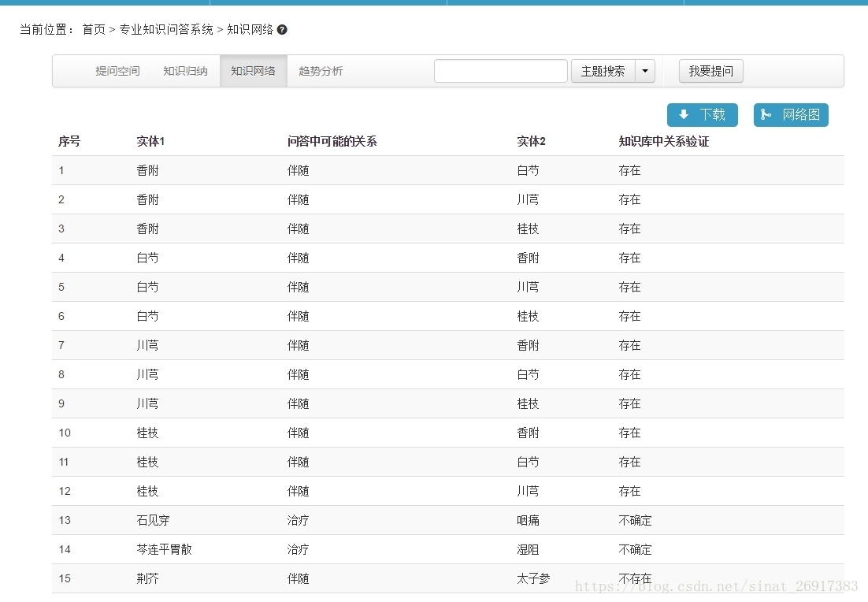Click 不确定 status in row 13
Screen dimensions: 868x602
[x=636, y=521]
